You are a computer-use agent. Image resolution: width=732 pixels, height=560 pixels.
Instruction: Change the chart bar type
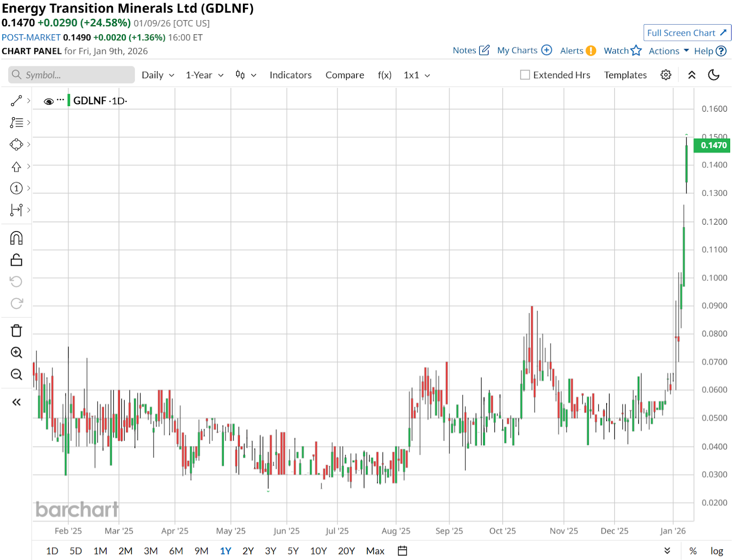(x=246, y=75)
